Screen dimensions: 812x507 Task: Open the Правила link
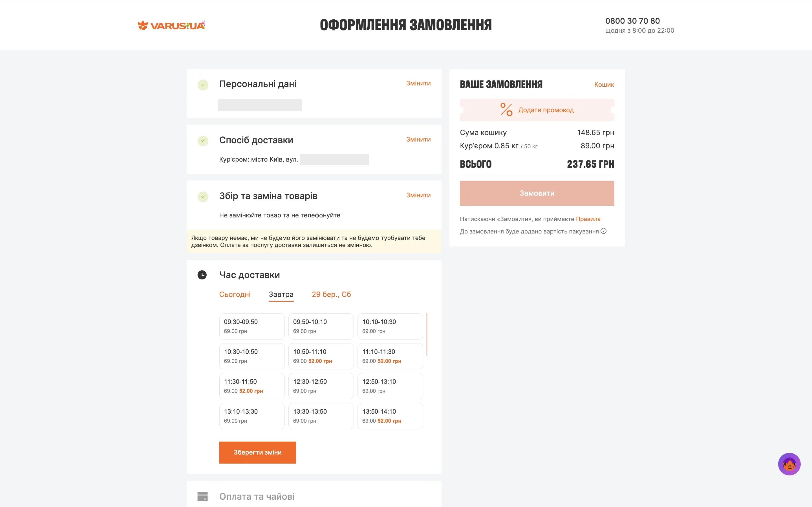pos(588,219)
